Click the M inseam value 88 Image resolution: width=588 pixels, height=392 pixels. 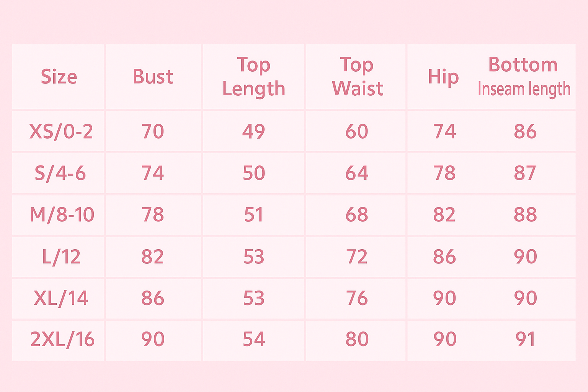(525, 215)
